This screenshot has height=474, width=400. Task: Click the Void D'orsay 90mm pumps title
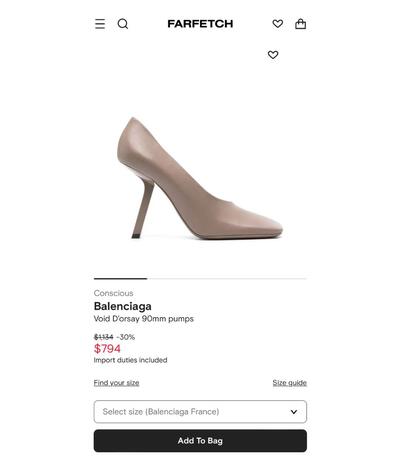pyautogui.click(x=144, y=319)
